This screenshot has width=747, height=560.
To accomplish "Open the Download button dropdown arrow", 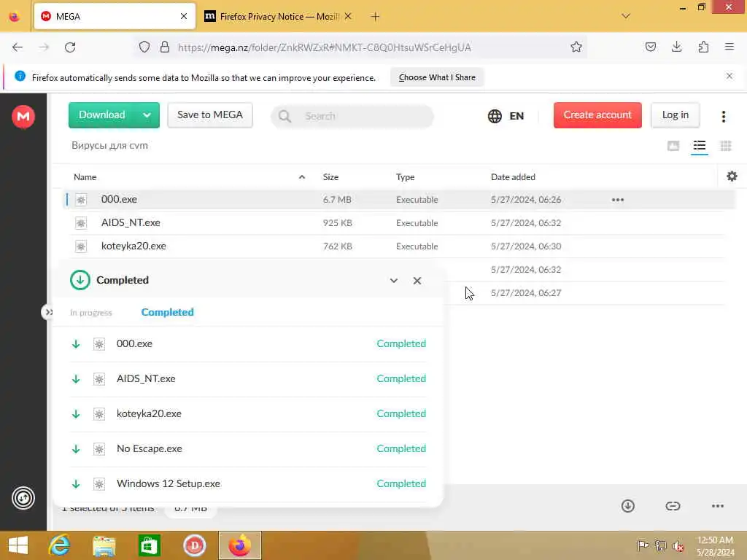I will [x=147, y=114].
